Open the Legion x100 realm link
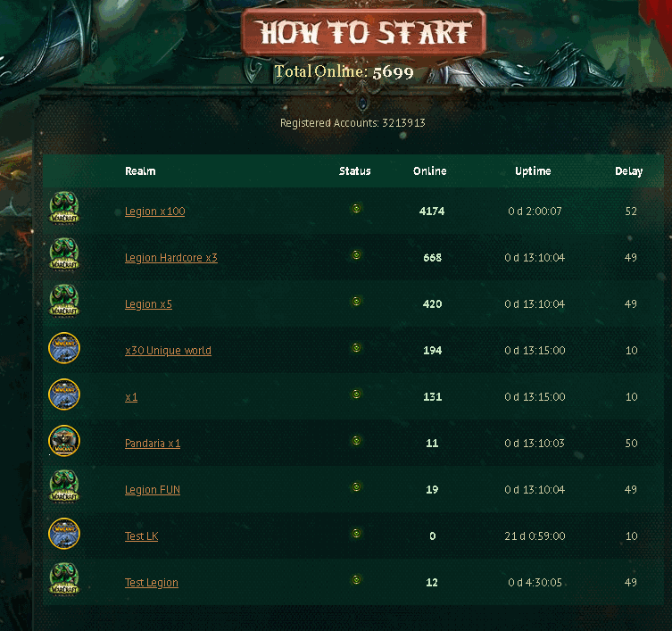 coord(154,212)
